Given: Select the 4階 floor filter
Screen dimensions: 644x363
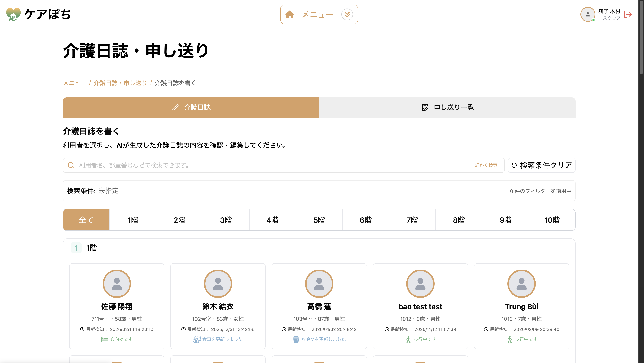Looking at the screenshot, I should [x=272, y=220].
